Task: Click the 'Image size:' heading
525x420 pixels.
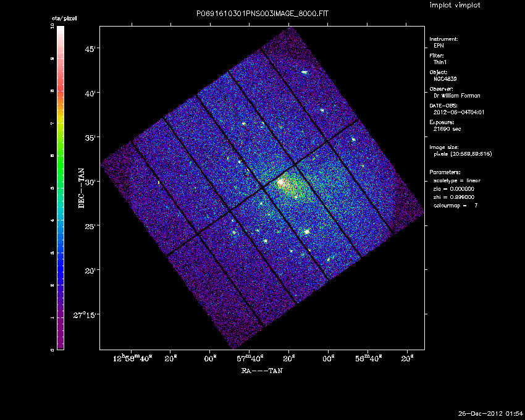Action: [444, 148]
